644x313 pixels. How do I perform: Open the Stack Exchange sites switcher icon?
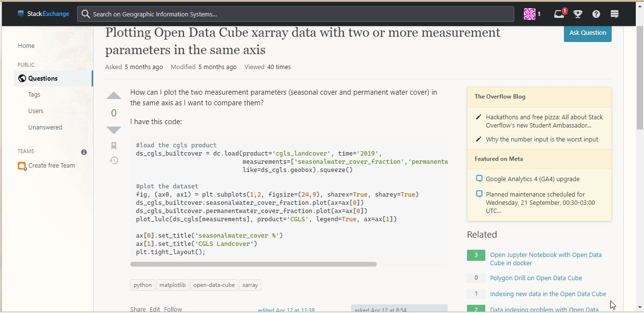pyautogui.click(x=615, y=14)
